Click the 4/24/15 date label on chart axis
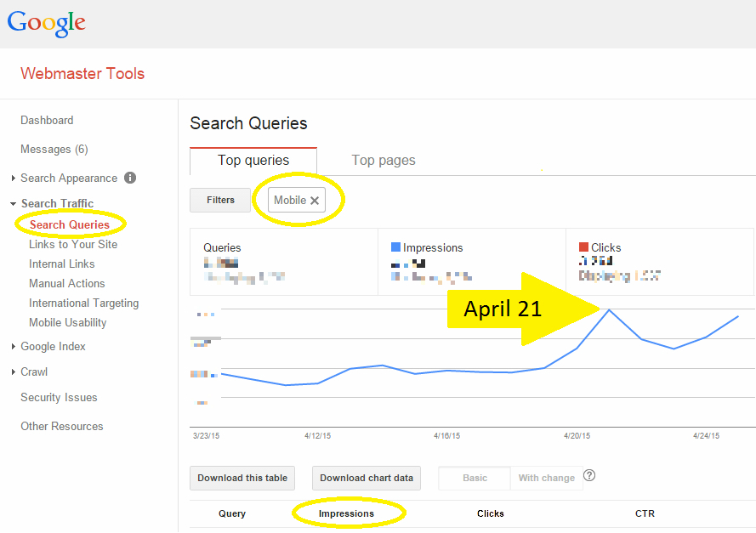This screenshot has height=533, width=756. [706, 435]
